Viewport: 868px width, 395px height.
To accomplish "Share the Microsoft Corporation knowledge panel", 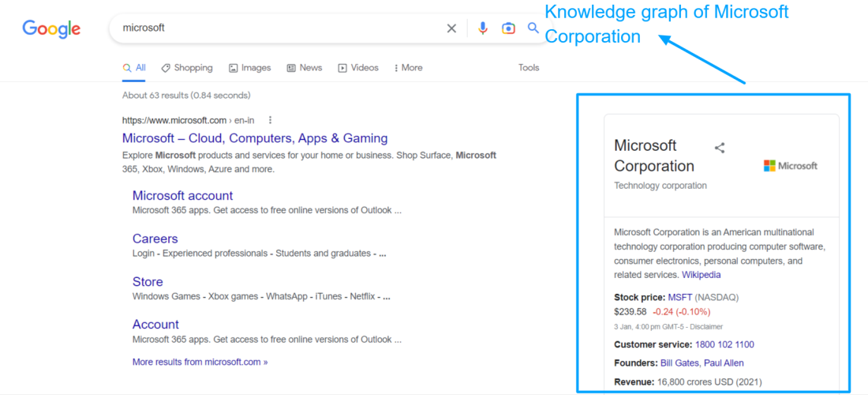I will pyautogui.click(x=719, y=148).
